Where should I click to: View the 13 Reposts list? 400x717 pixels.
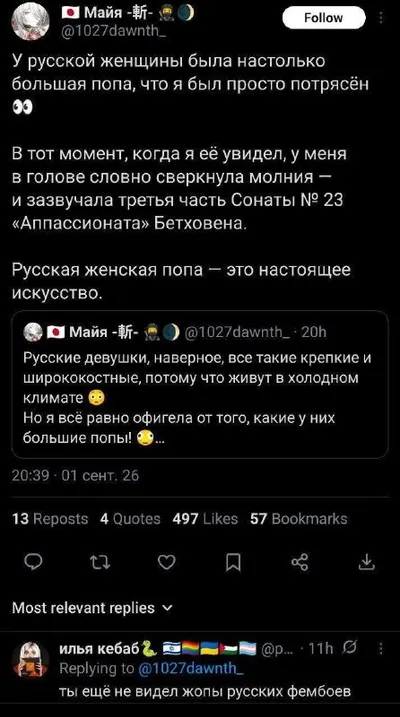[x=50, y=519]
